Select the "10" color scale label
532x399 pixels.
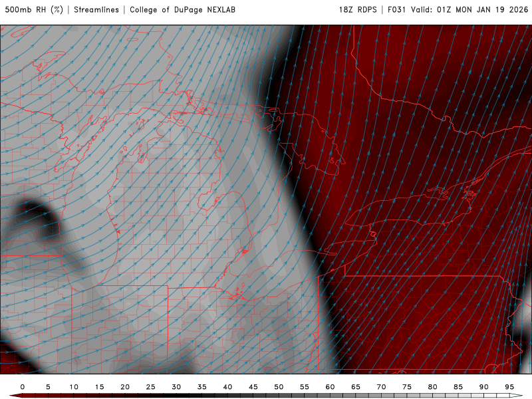[x=74, y=387]
